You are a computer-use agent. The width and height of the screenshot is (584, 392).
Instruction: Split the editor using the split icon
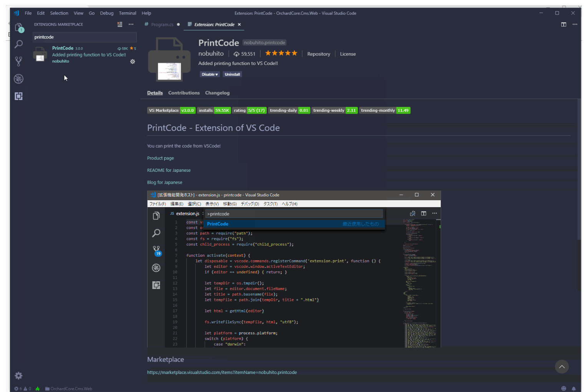[563, 24]
